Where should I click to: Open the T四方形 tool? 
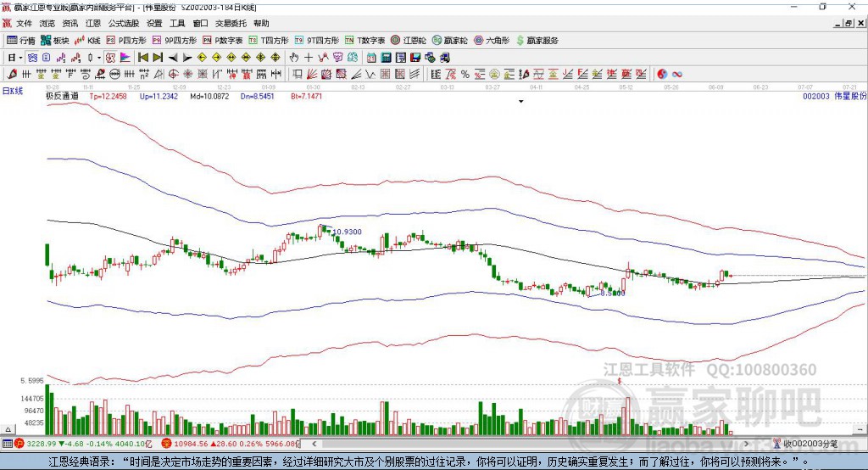(269, 41)
